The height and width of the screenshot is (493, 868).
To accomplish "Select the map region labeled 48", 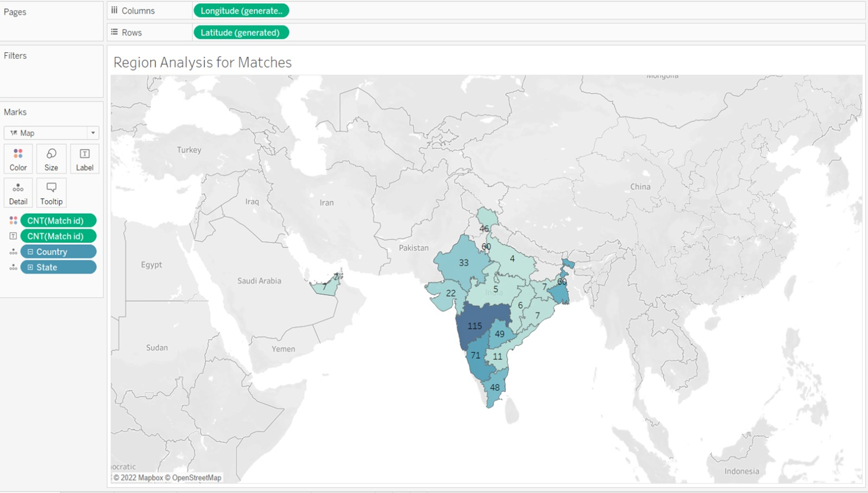I will pos(495,387).
